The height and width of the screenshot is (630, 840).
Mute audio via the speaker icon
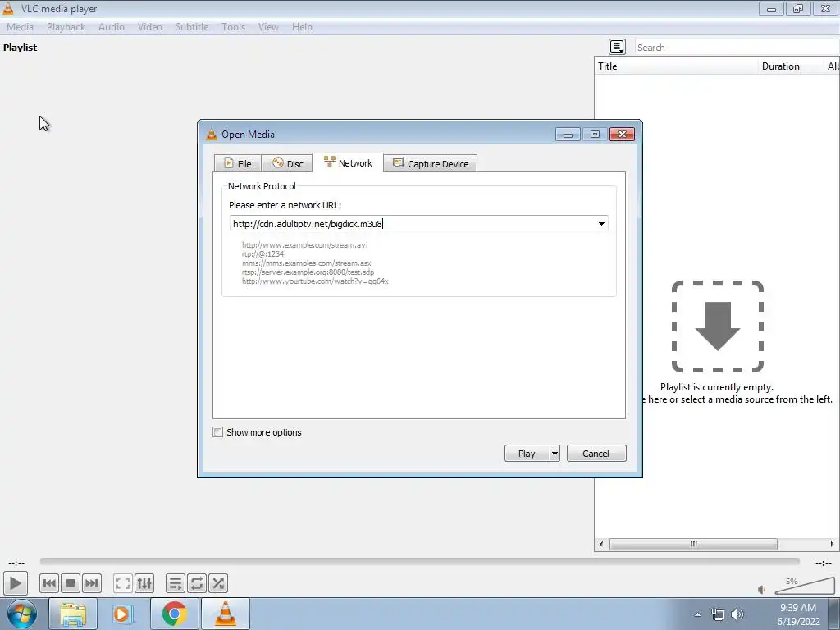762,589
